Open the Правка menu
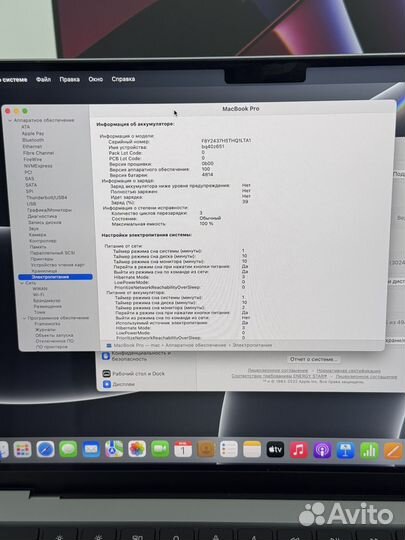 pos(70,79)
